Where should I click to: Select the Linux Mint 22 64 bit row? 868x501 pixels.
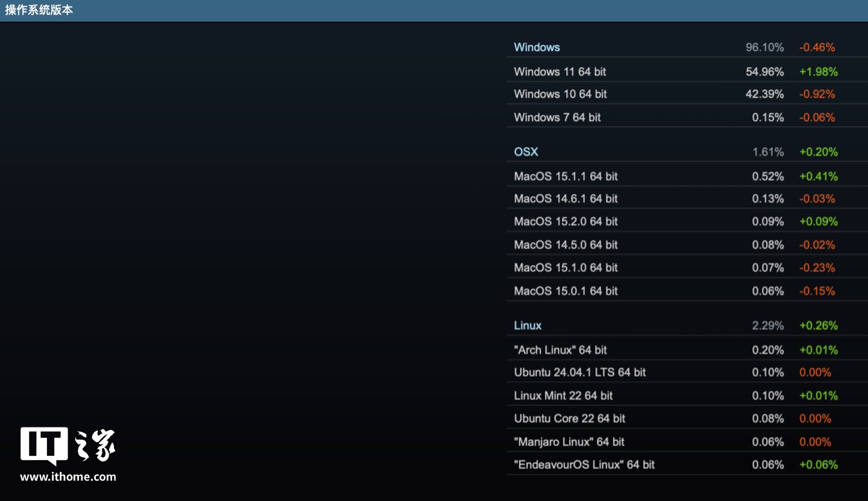point(687,395)
